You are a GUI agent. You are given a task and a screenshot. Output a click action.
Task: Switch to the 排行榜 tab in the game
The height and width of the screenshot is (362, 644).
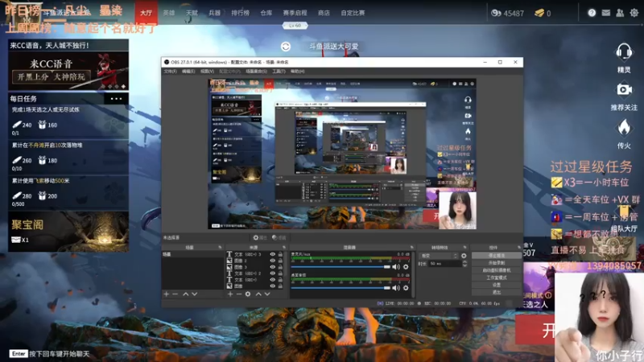tap(240, 13)
